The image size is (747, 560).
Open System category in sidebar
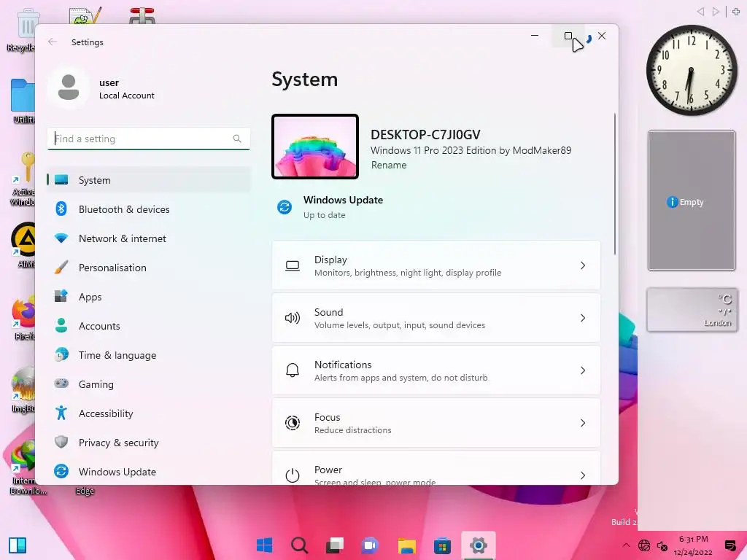[x=149, y=180]
